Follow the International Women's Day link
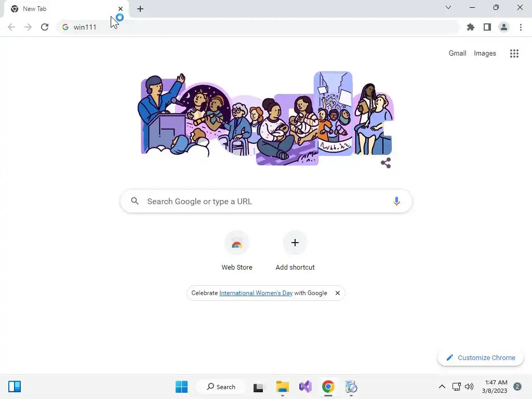The width and height of the screenshot is (532, 399). [x=256, y=293]
